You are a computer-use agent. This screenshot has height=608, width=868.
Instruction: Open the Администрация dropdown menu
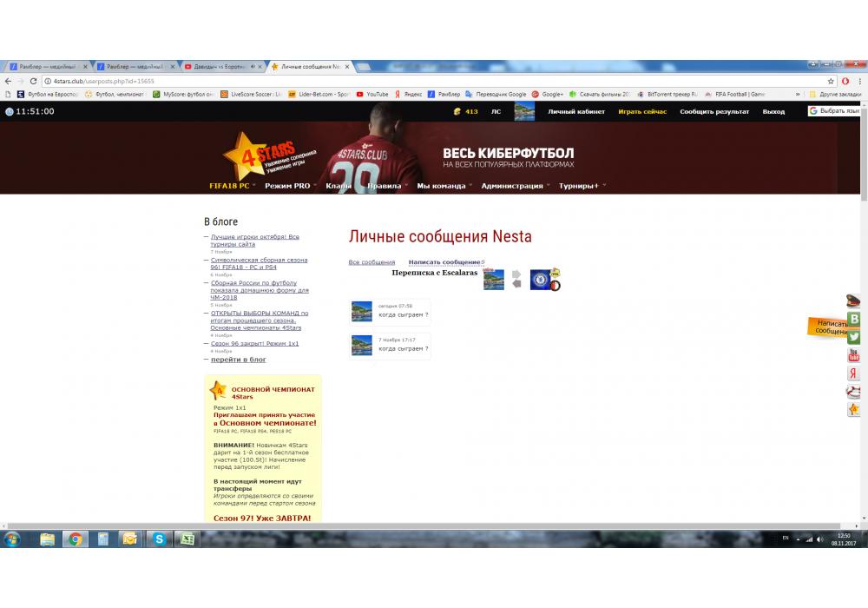[x=512, y=186]
